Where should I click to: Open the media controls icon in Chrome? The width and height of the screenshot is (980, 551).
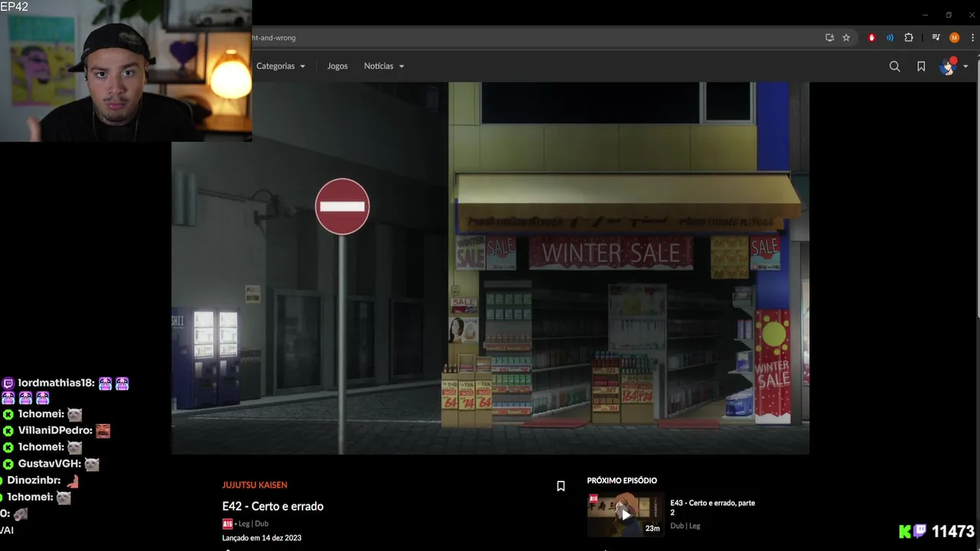point(936,37)
